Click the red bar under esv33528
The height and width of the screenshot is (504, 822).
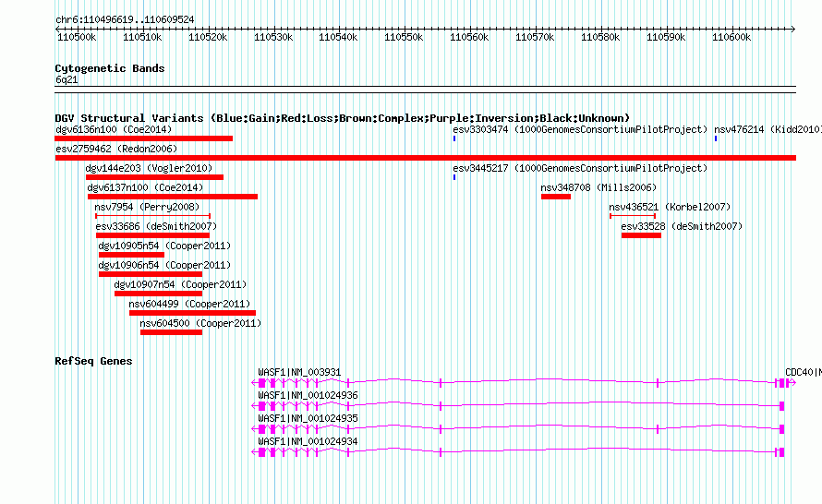coord(641,235)
